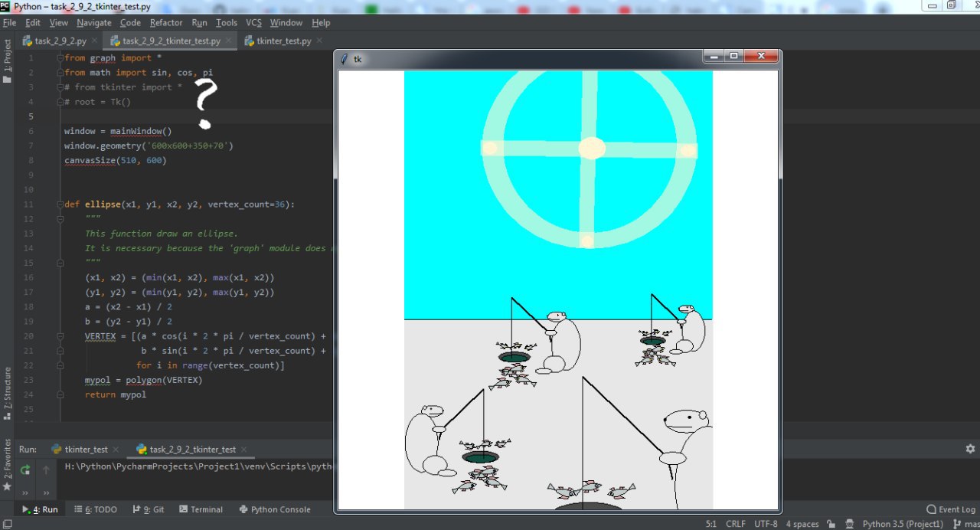The width and height of the screenshot is (980, 530).
Task: Click the 5:1 cursor position indicator
Action: (710, 524)
